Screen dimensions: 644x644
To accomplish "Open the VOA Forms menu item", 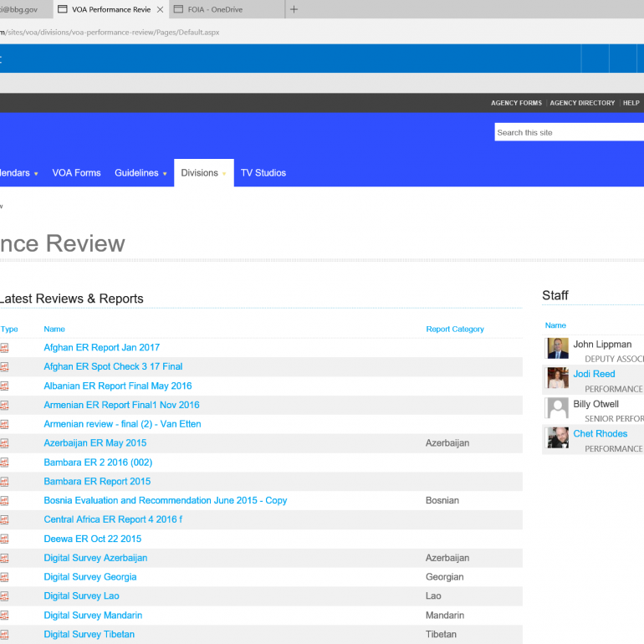I will [x=76, y=173].
